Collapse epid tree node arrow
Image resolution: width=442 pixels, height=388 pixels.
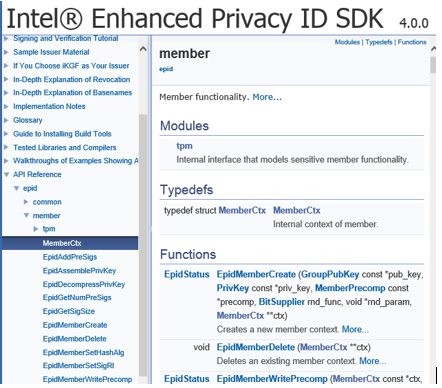[x=16, y=188]
